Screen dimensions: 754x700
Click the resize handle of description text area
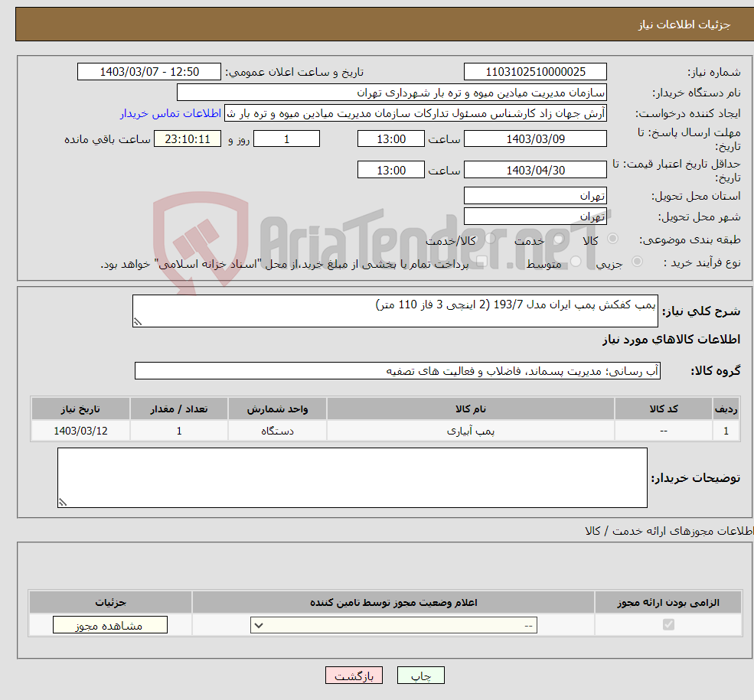coord(138,322)
